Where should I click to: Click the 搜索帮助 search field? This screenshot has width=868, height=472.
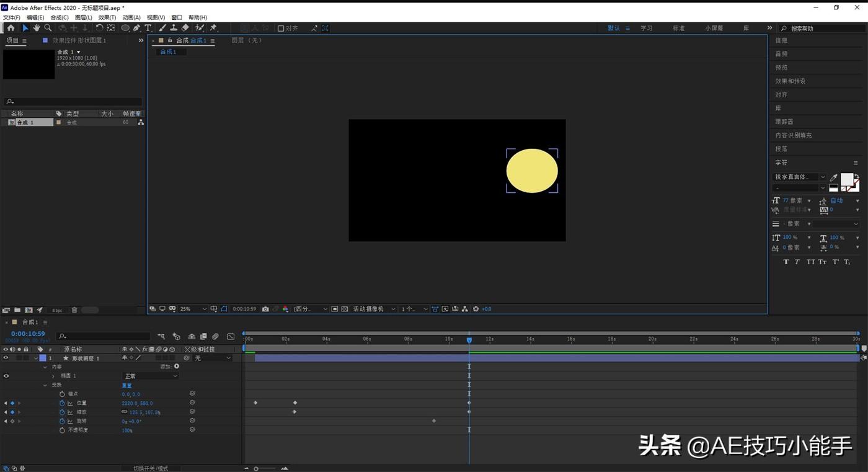[821, 29]
